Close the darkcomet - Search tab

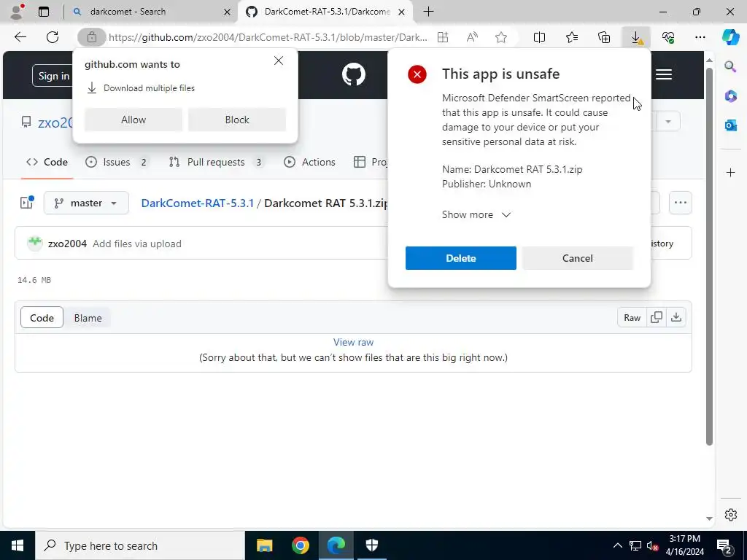(228, 12)
